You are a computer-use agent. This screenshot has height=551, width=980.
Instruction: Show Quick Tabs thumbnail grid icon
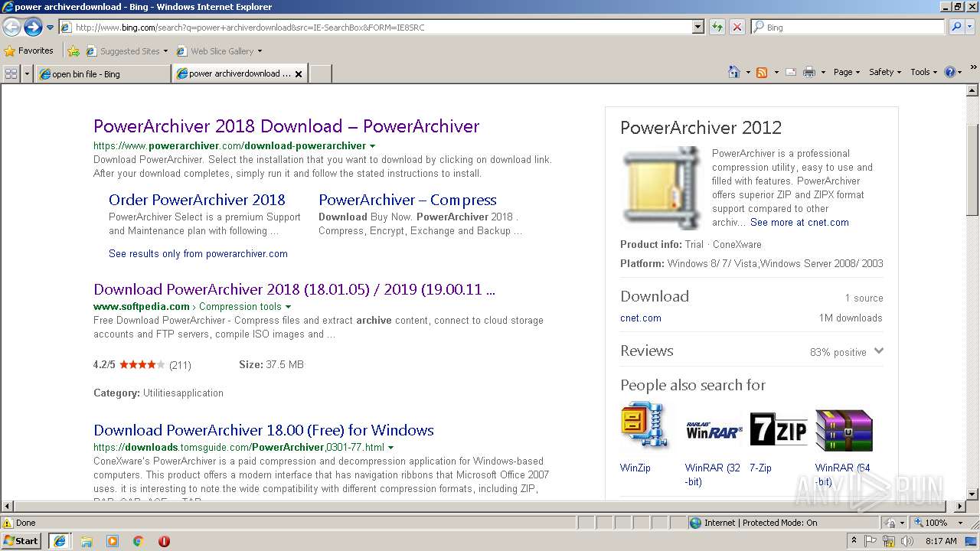[x=11, y=73]
